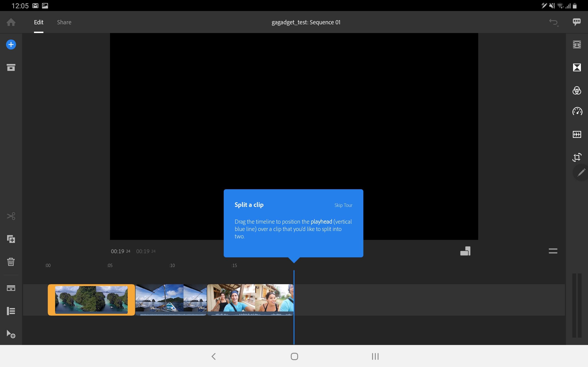Screen dimensions: 588x367
Task: Open the Titles tool in right panel
Action: pos(577,44)
